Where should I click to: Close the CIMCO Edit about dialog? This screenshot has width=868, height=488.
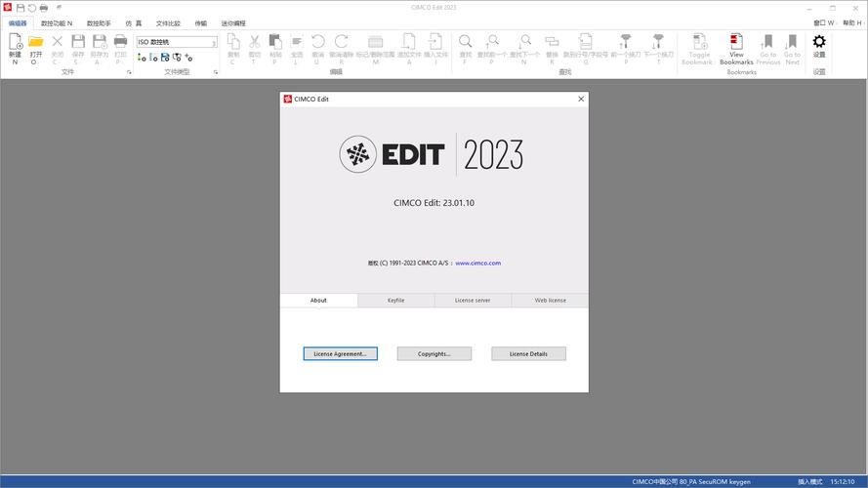(x=581, y=99)
